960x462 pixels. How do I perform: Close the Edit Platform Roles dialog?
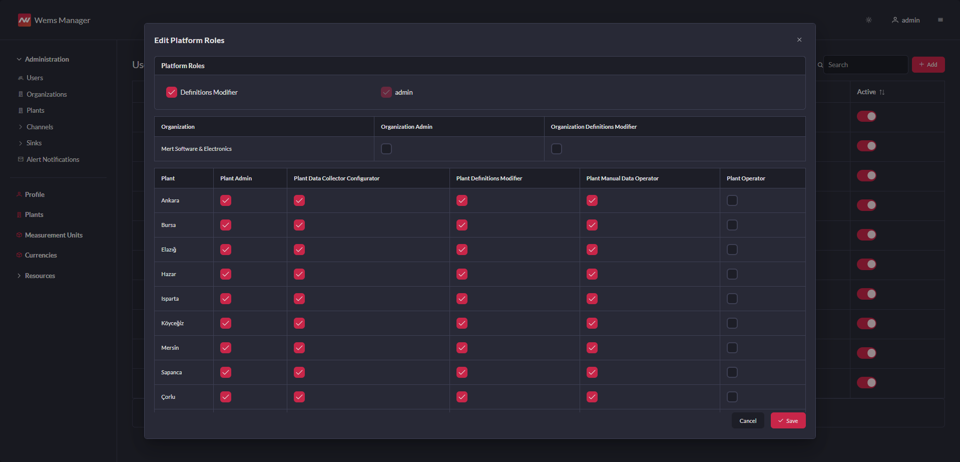coord(799,40)
